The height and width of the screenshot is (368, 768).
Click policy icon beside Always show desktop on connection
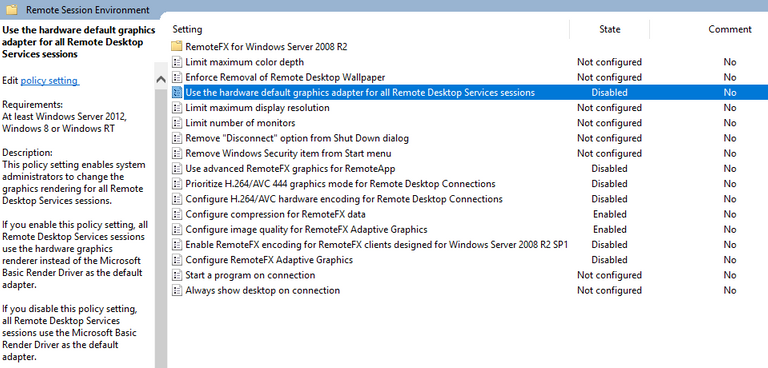click(177, 290)
